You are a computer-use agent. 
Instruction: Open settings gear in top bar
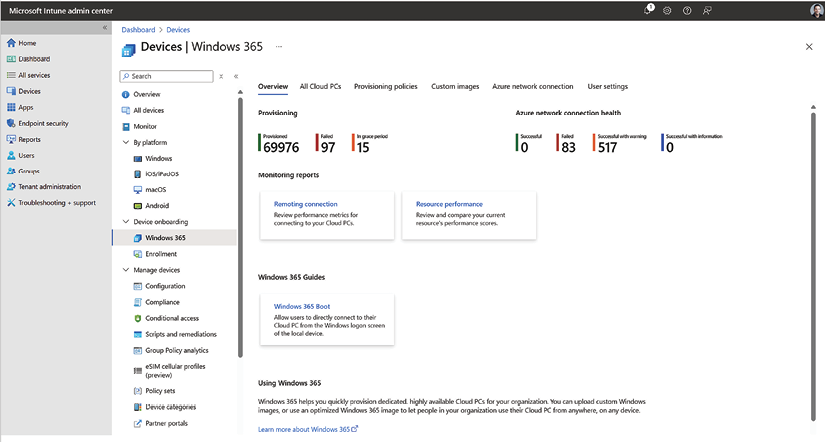click(x=667, y=11)
